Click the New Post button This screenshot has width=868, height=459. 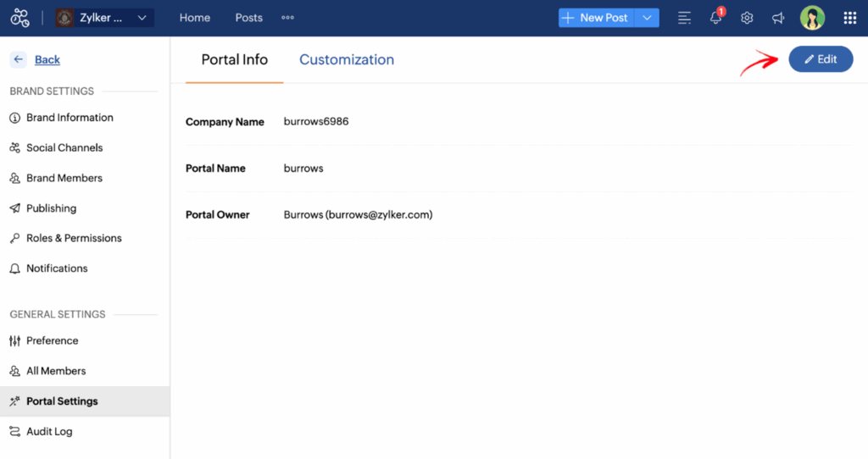tap(596, 18)
